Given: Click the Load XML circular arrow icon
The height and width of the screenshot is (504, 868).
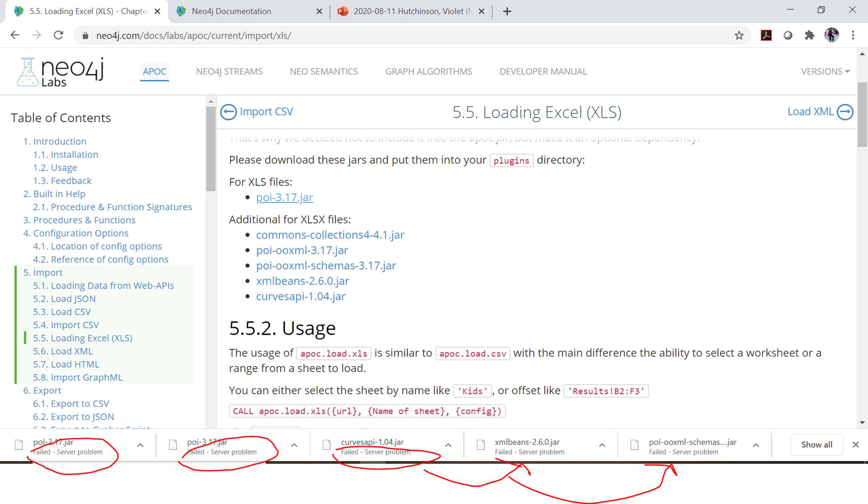Looking at the screenshot, I should (845, 112).
